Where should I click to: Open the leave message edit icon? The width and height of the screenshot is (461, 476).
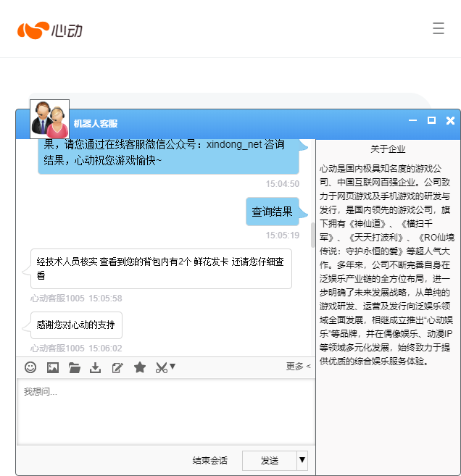117,367
